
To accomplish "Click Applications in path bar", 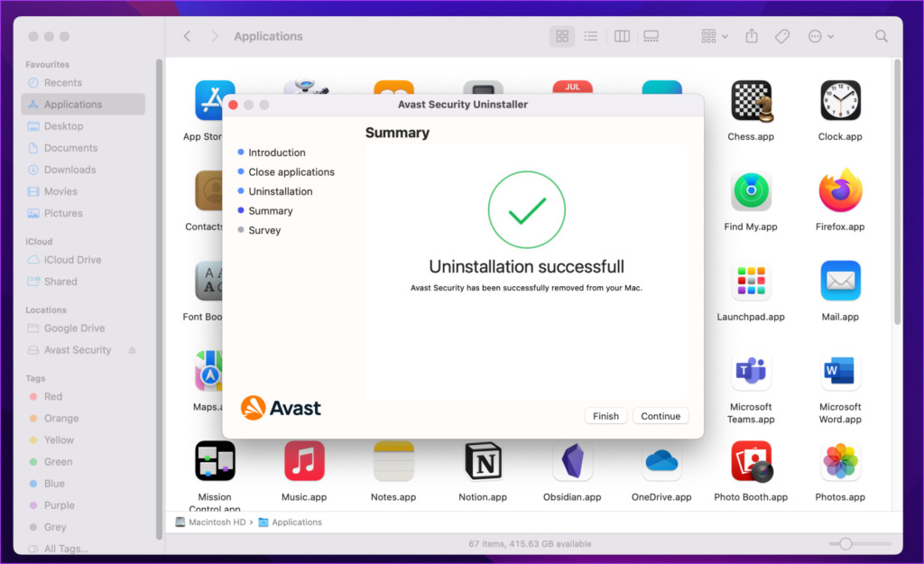I will (x=291, y=522).
